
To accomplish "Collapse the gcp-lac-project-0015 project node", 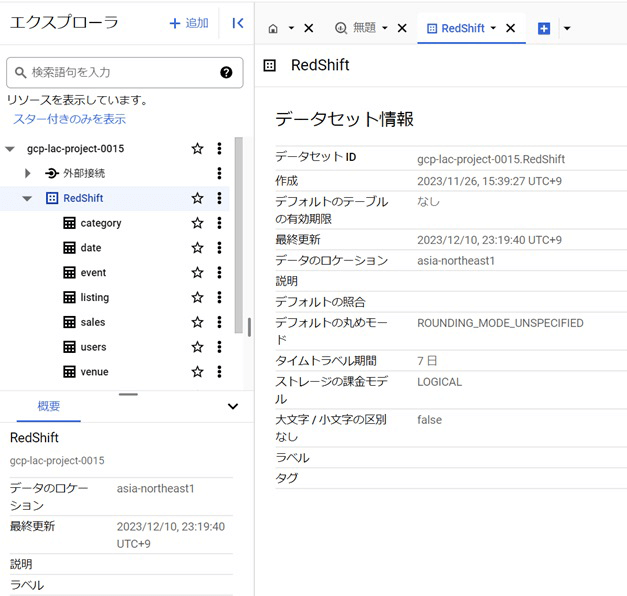I will tap(10, 149).
